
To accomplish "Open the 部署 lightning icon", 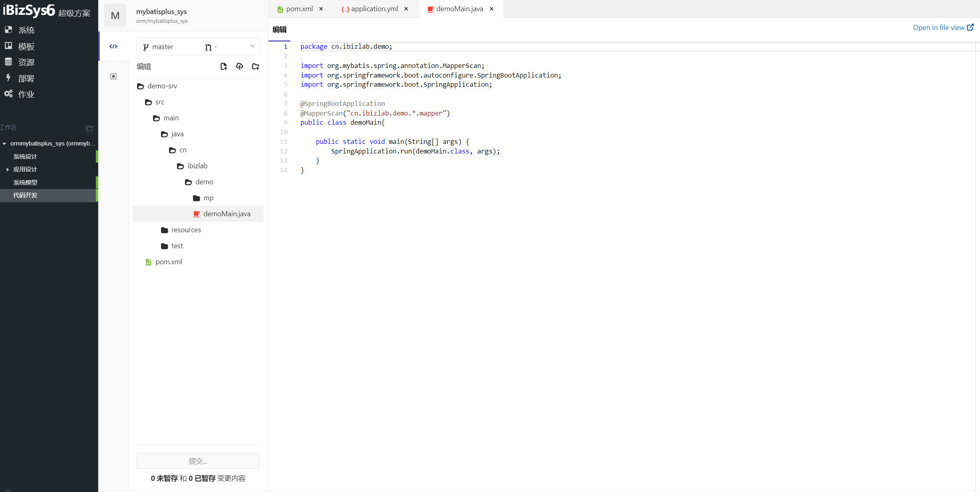I will pos(8,78).
